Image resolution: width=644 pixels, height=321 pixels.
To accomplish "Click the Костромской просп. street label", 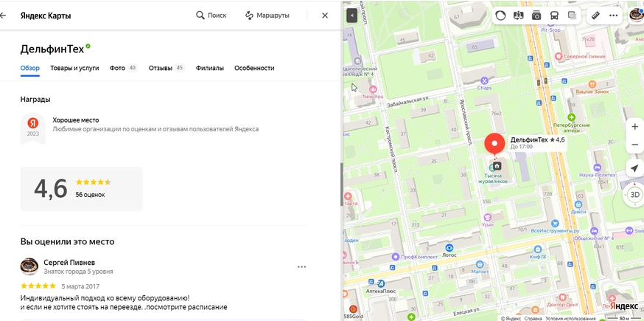I will [390, 148].
